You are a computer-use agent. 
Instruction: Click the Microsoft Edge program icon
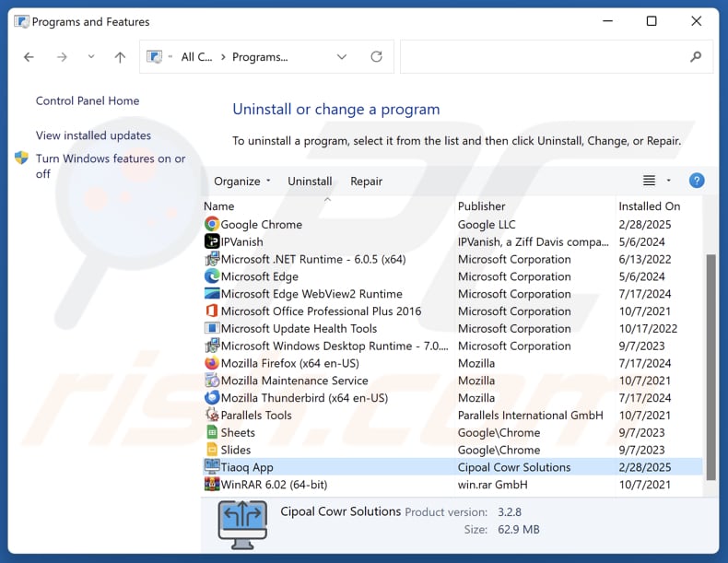coord(212,276)
